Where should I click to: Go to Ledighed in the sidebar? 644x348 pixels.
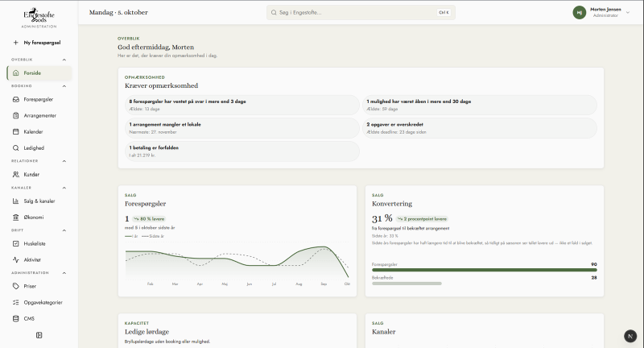coord(39,148)
